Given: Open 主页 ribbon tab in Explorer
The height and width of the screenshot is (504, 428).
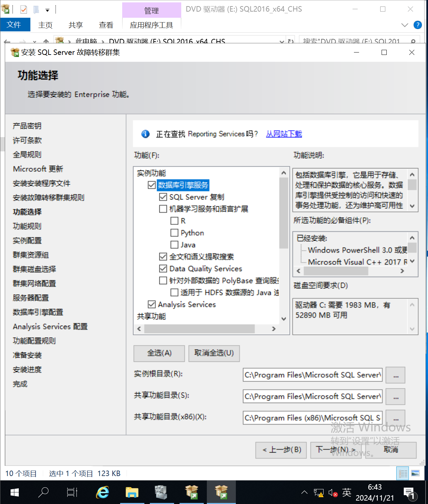Looking at the screenshot, I should click(x=45, y=25).
